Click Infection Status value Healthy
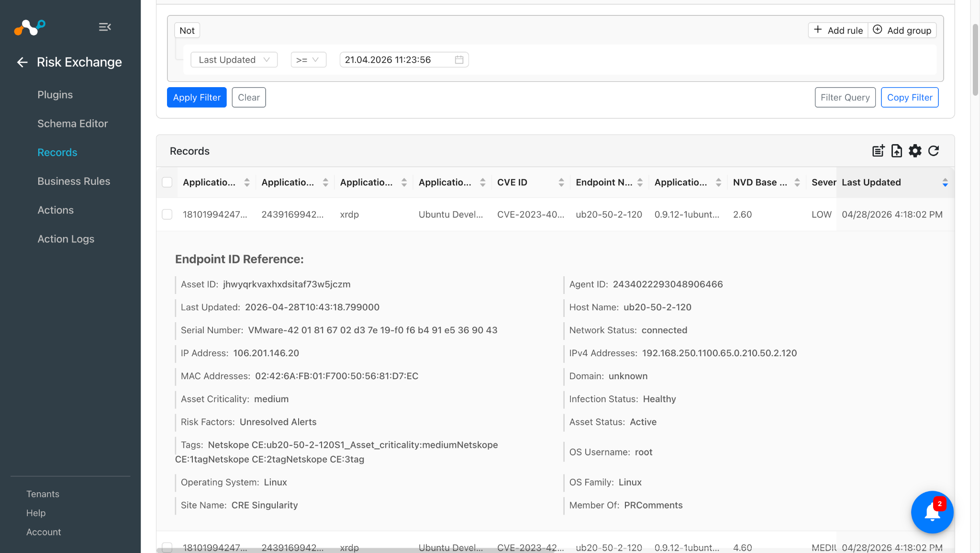Image resolution: width=980 pixels, height=553 pixels. click(659, 399)
